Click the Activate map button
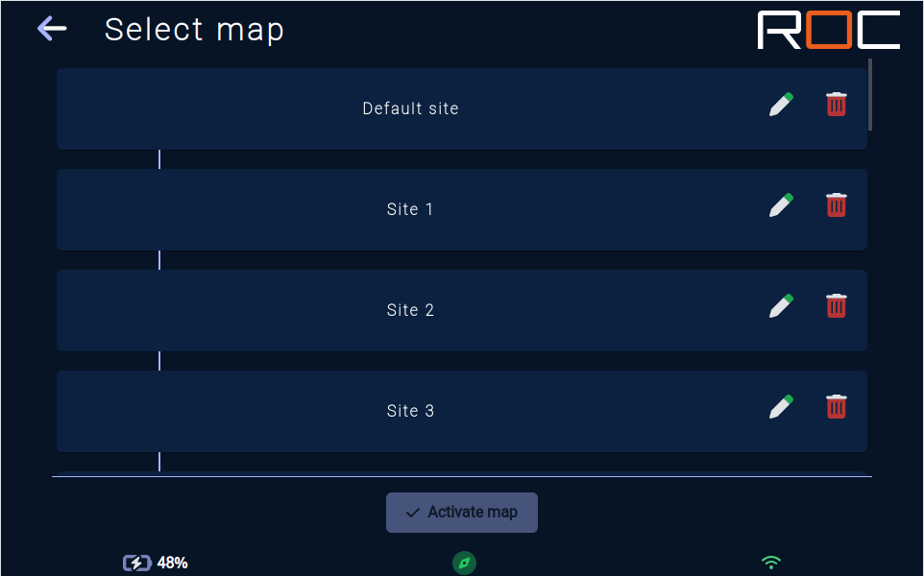Image resolution: width=924 pixels, height=576 pixels. [462, 513]
